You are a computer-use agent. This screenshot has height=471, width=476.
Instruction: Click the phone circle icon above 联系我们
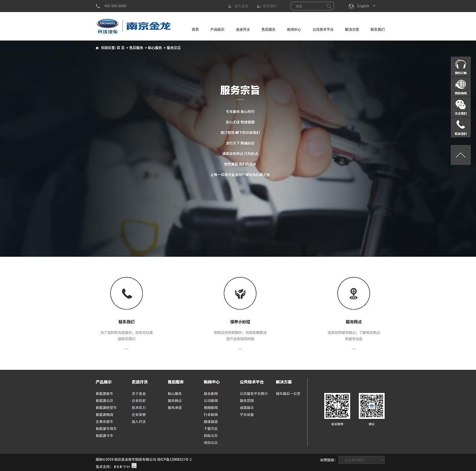coord(126,293)
